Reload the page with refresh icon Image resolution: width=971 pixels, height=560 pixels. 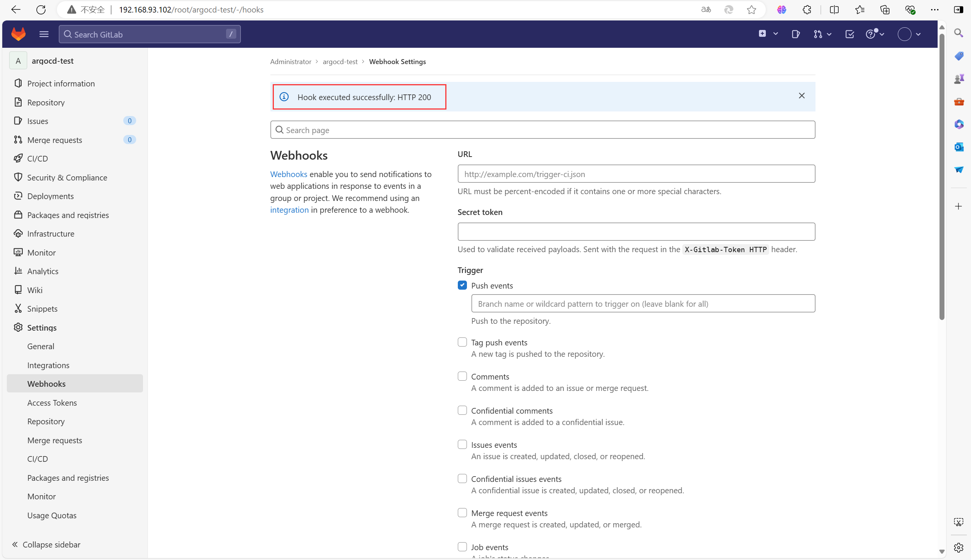click(41, 9)
